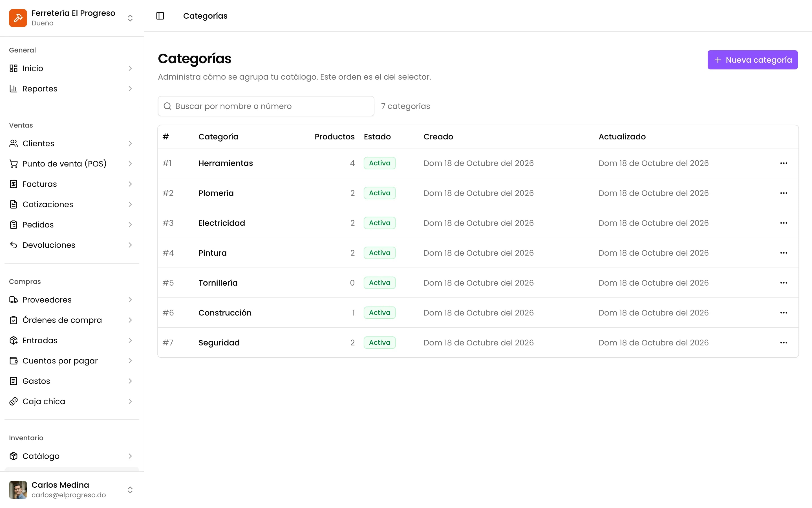Click the Facturas receipt icon
The width and height of the screenshot is (812, 508).
[14, 184]
